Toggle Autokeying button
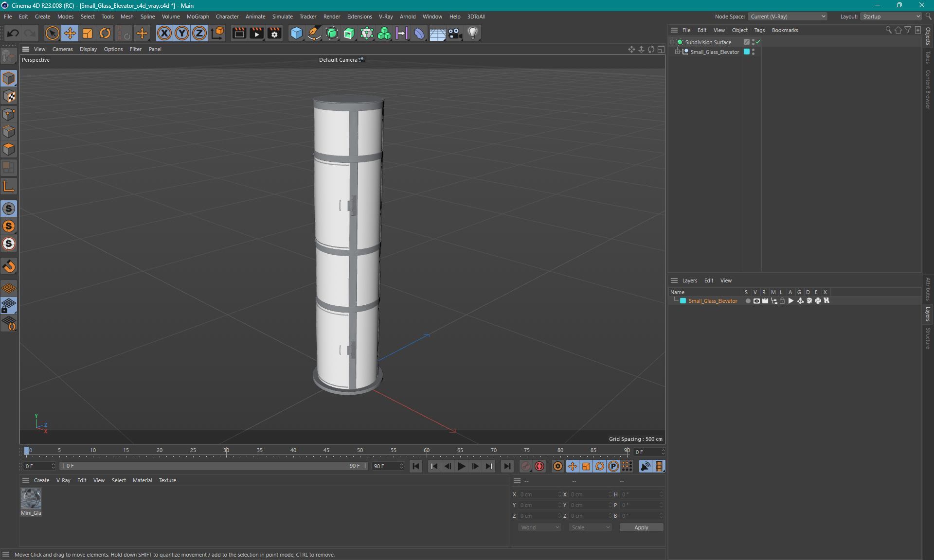The image size is (934, 560). coord(539,466)
